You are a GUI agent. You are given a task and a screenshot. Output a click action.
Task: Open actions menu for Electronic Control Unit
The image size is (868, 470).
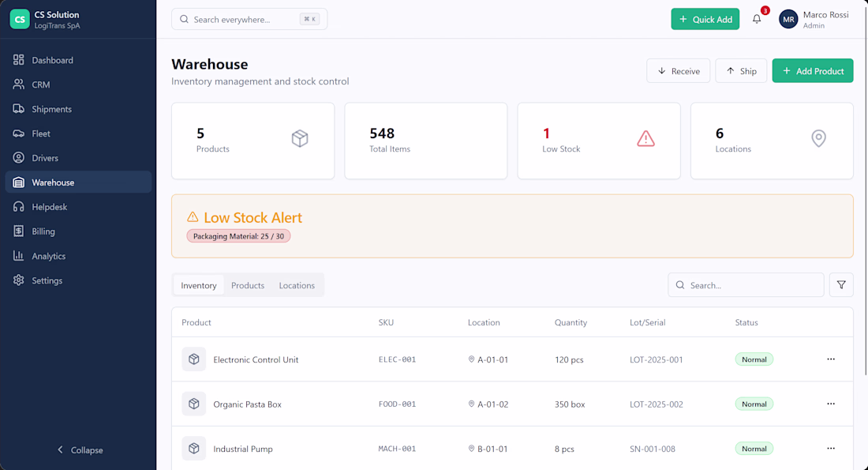(x=831, y=359)
